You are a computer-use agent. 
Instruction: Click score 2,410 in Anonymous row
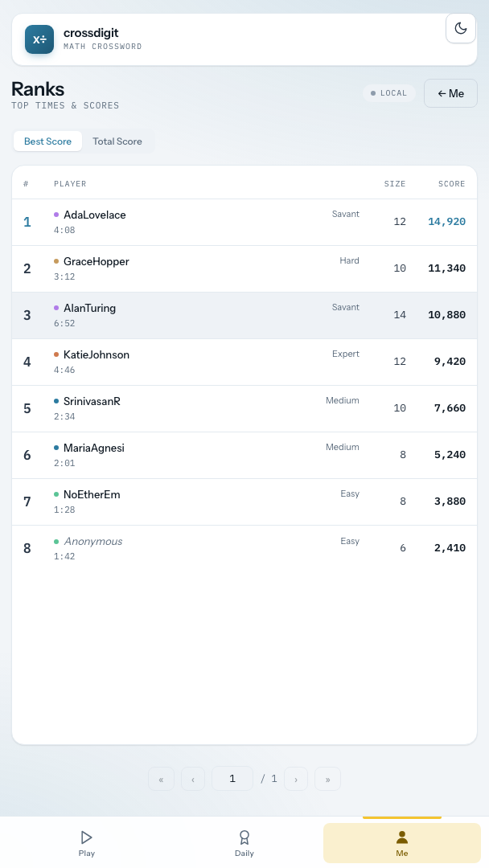(450, 548)
